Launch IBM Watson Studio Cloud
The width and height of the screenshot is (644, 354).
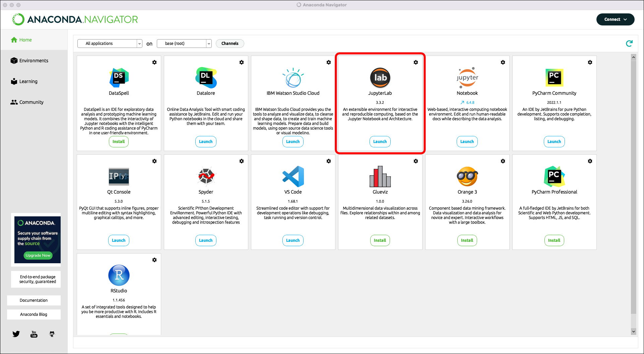[x=293, y=142]
